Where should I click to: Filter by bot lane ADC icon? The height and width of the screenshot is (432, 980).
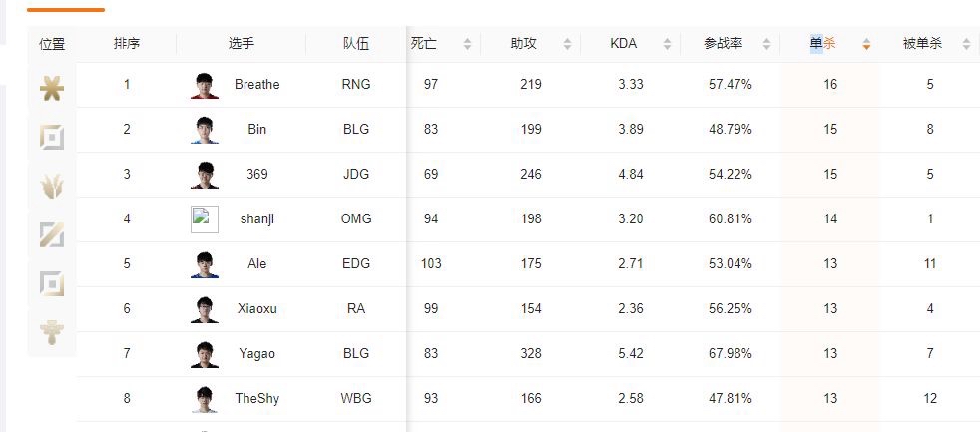coord(52,282)
